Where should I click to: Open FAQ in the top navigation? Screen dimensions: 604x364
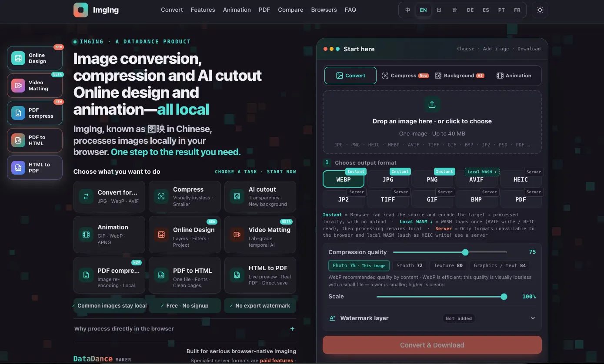click(x=350, y=10)
